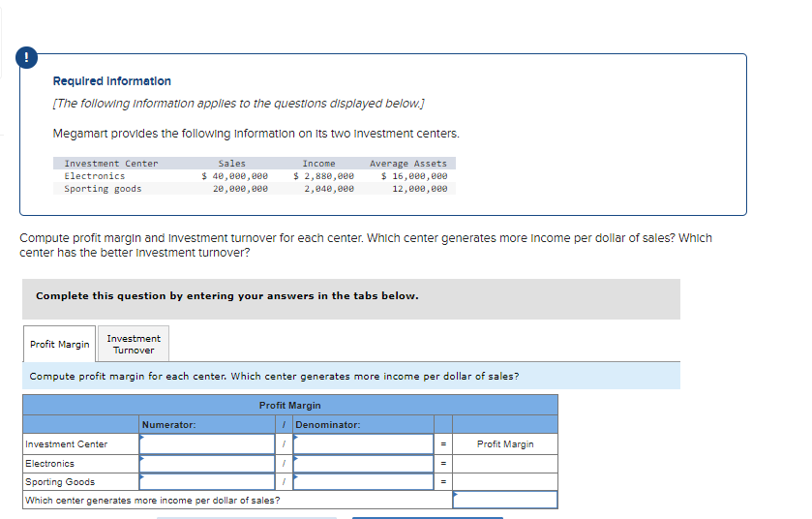Click the Sales column header
This screenshot has height=519, width=812.
pyautogui.click(x=232, y=164)
